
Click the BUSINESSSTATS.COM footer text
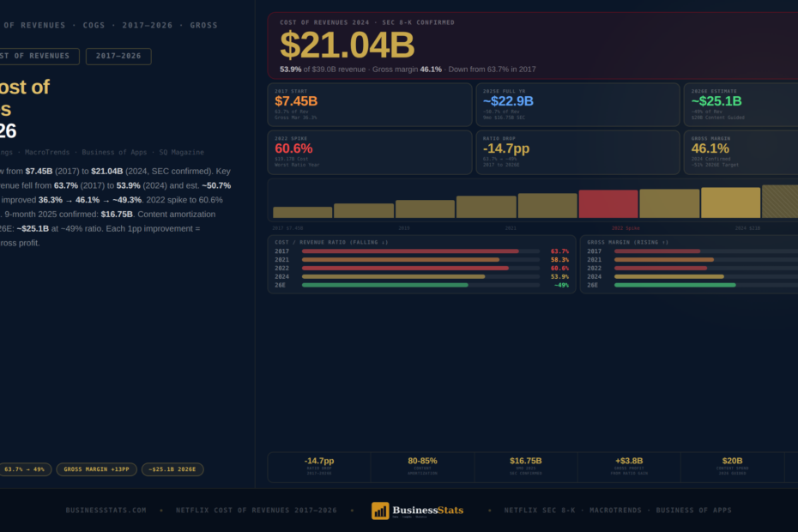106,510
